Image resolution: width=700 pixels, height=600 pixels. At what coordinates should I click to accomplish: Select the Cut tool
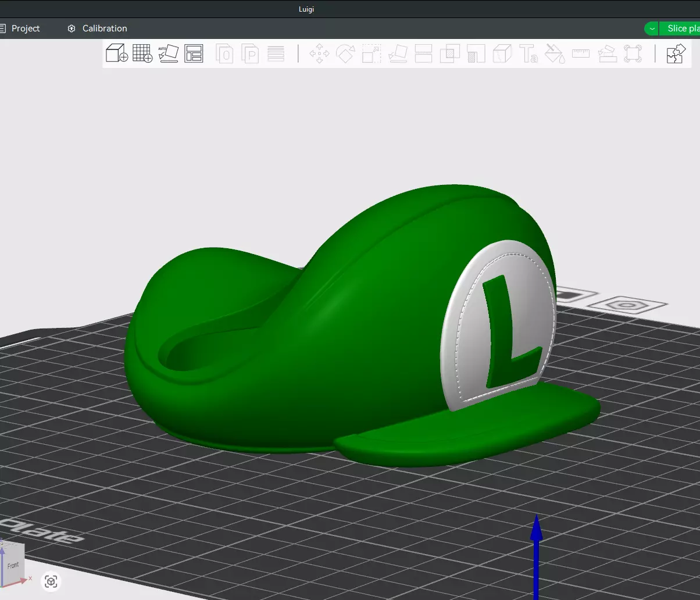coord(424,53)
